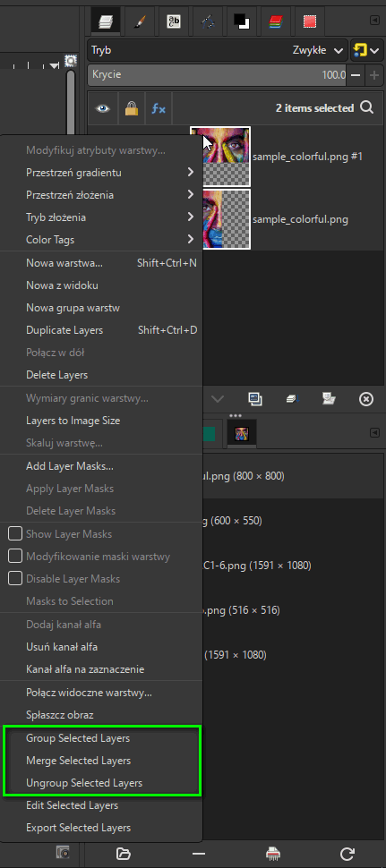Click the lower layer down-arrow button
This screenshot has height=868, width=386.
(x=219, y=398)
